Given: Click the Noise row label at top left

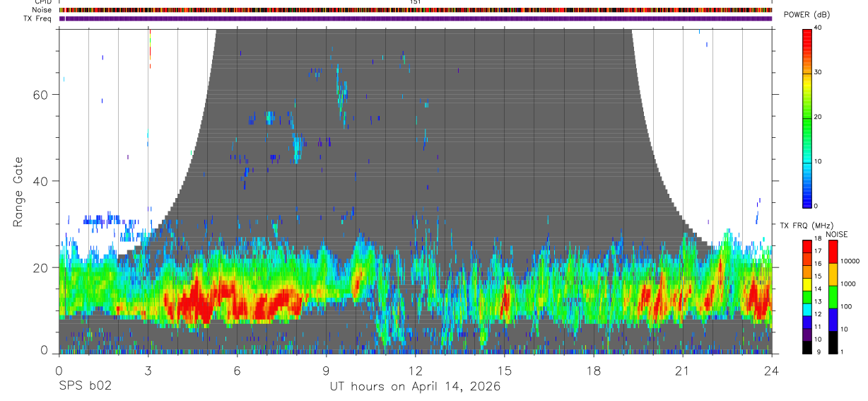Looking at the screenshot, I should click(43, 10).
